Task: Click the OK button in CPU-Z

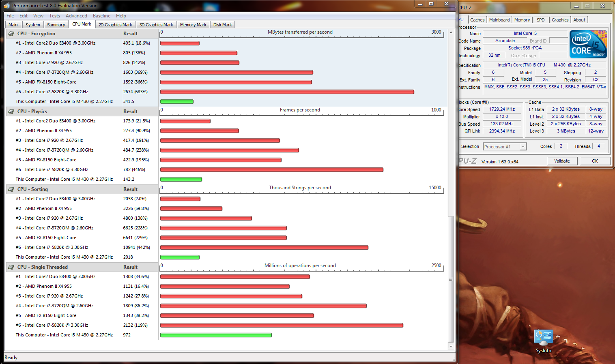Action: point(595,161)
